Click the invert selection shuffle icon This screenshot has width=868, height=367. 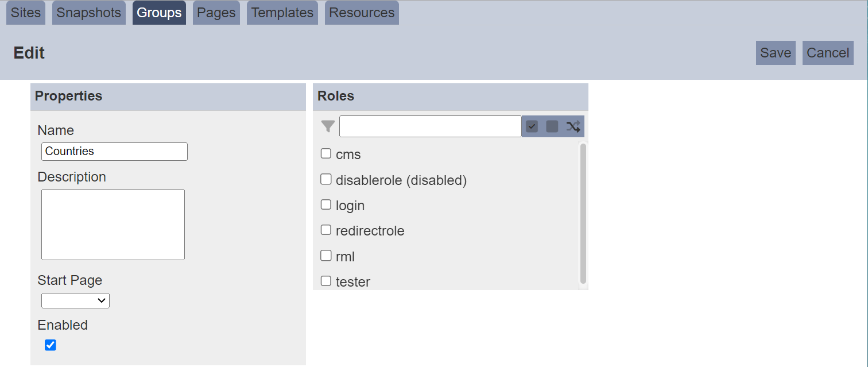[x=573, y=126]
